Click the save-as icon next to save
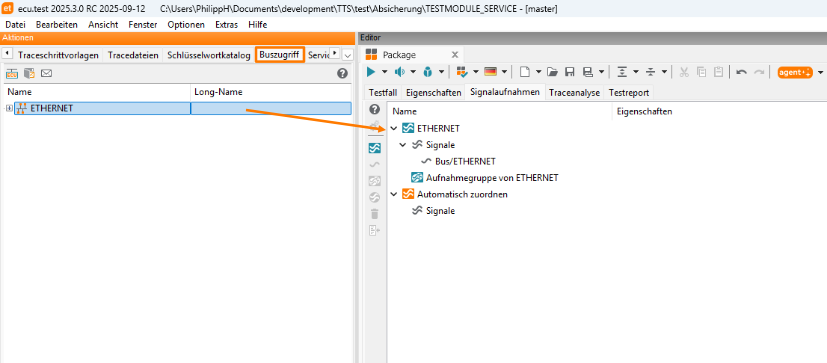 tap(587, 72)
